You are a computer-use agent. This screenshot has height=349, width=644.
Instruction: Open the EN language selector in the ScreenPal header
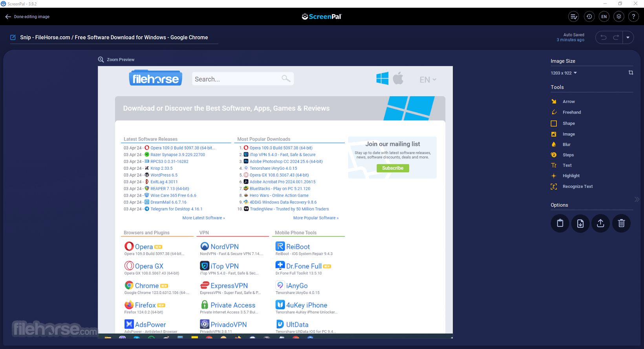(x=604, y=17)
